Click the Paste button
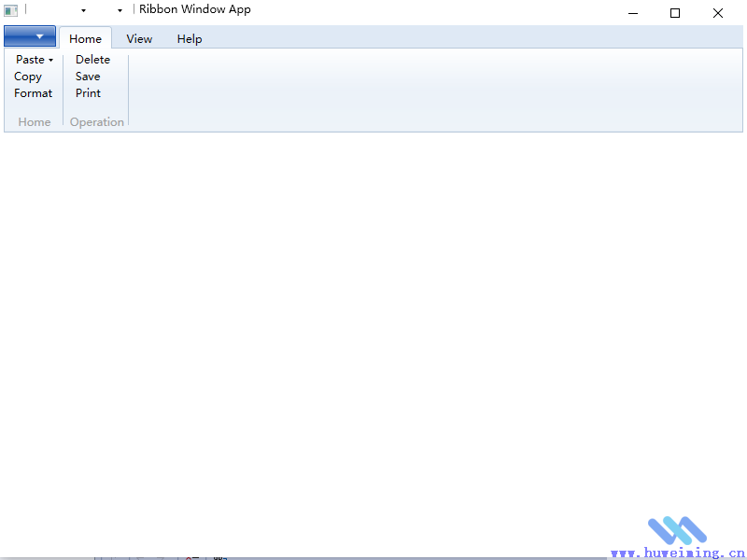 pos(30,60)
